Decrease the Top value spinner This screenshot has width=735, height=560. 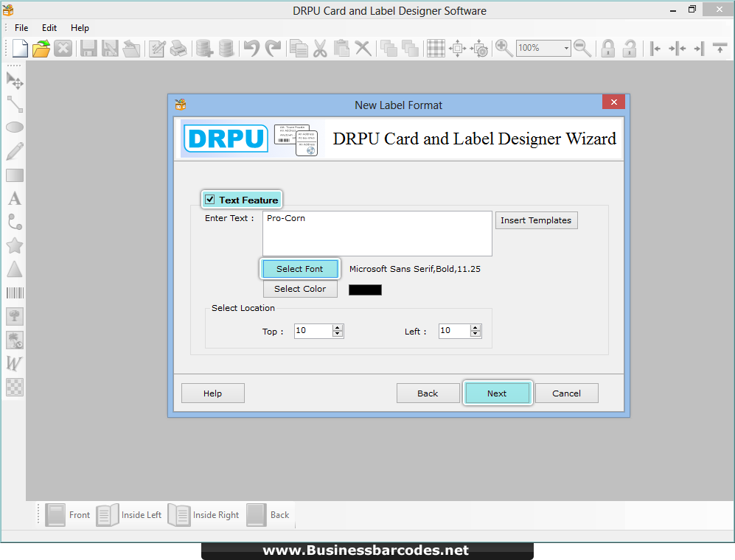(338, 334)
